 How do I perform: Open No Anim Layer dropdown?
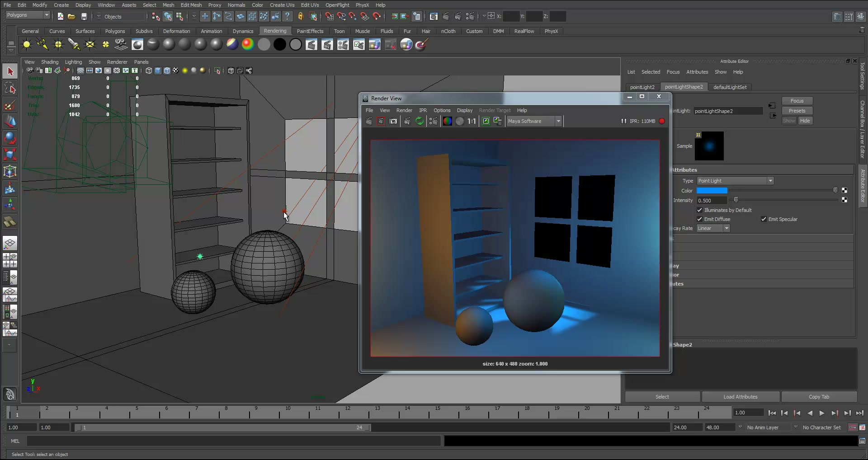tap(763, 427)
